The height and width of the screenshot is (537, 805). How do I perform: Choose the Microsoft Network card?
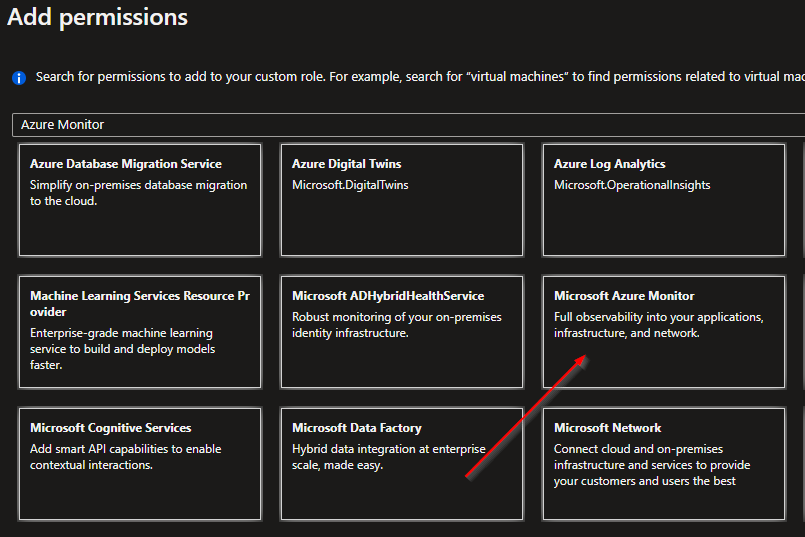pos(663,464)
